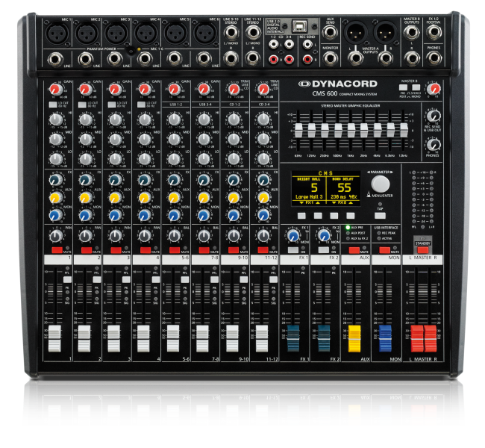Mute channel 1 with red MUTE button
485x448 pixels.
pyautogui.click(x=57, y=250)
